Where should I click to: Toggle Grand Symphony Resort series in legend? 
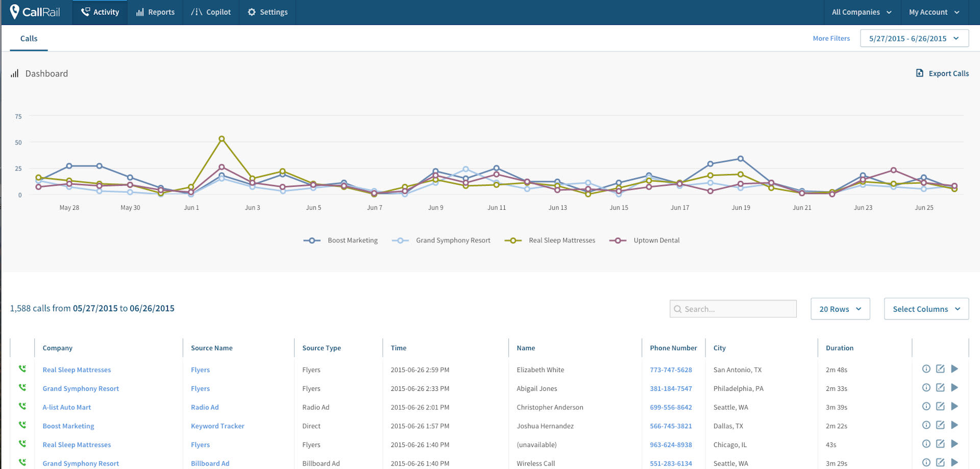(441, 240)
